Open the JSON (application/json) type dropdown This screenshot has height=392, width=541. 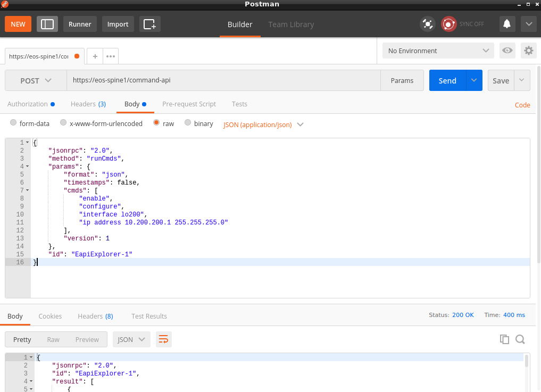263,124
